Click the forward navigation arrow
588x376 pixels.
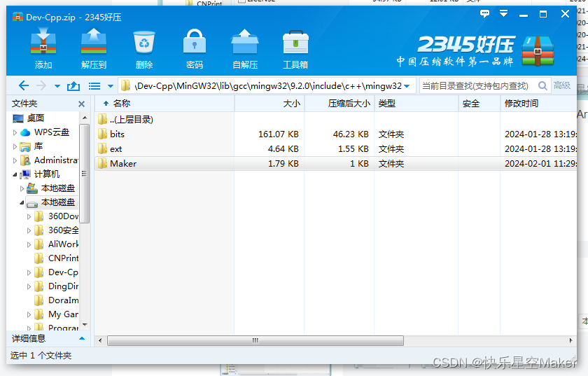tap(41, 86)
